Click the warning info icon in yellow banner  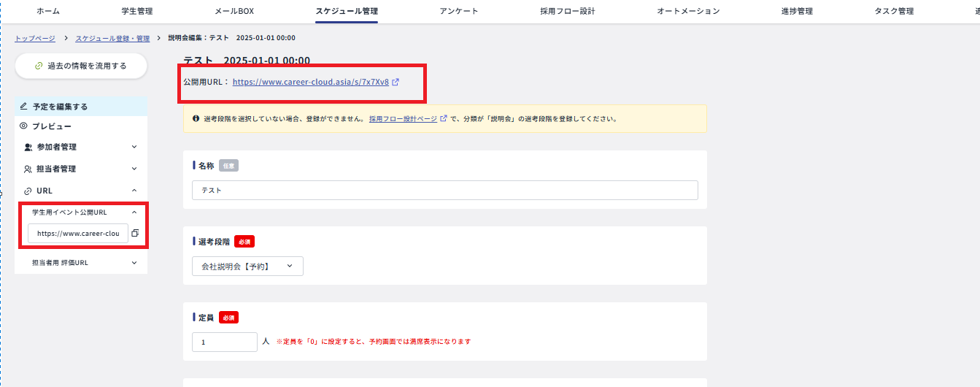click(196, 118)
